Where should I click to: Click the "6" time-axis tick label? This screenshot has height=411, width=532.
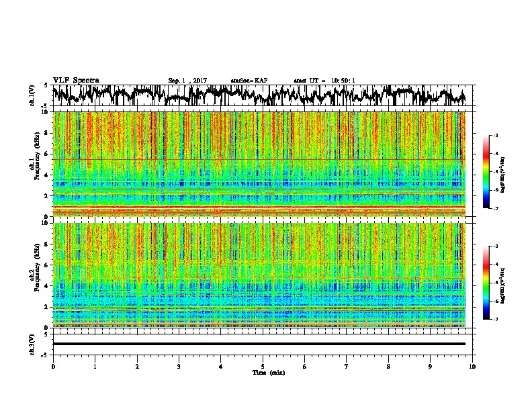pyautogui.click(x=305, y=367)
